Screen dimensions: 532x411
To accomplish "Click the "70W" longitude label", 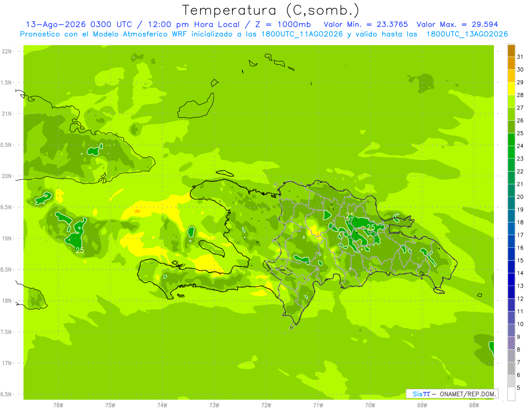I will [370, 405].
